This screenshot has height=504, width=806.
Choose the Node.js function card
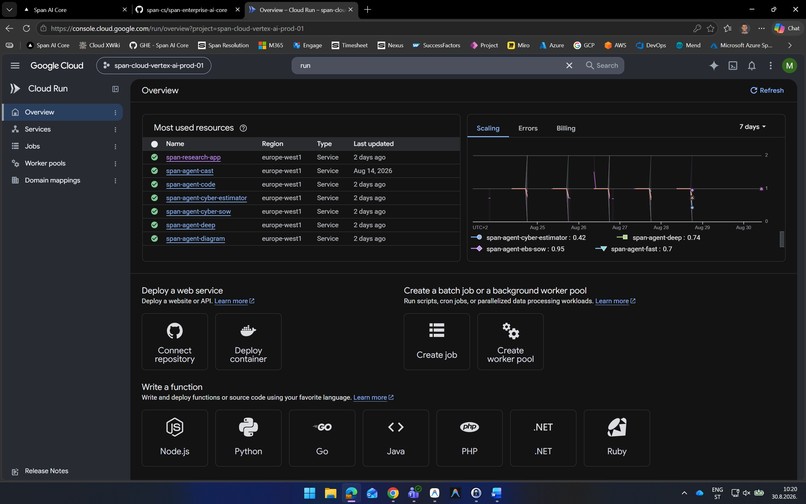point(174,438)
